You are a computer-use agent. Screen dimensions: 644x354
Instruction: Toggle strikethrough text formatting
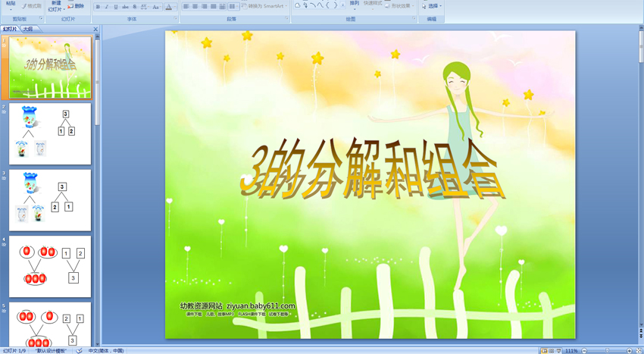(x=125, y=7)
